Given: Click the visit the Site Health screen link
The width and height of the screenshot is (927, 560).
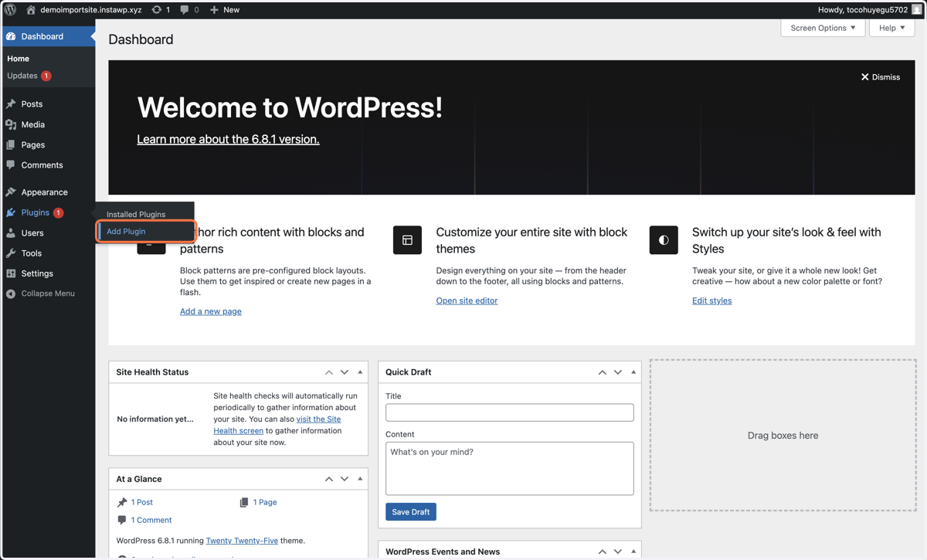Looking at the screenshot, I should tap(277, 425).
